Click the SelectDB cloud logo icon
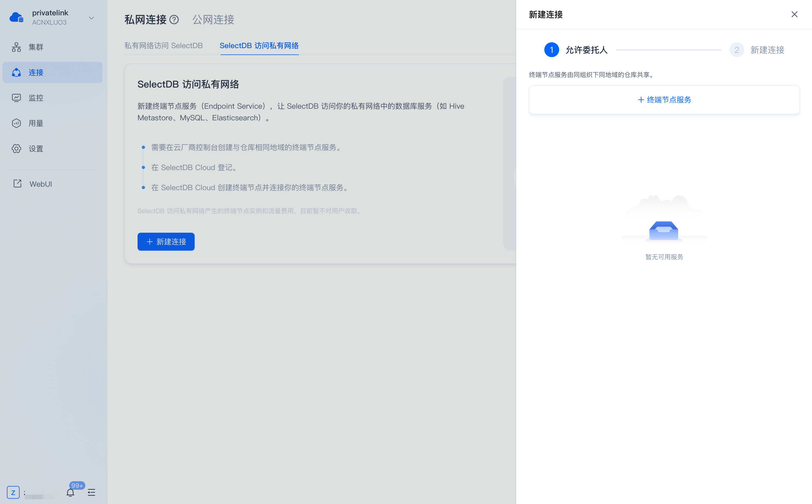 click(16, 17)
